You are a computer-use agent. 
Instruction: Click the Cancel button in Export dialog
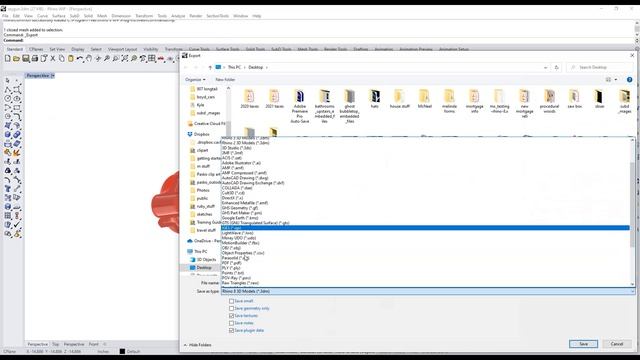(617, 344)
